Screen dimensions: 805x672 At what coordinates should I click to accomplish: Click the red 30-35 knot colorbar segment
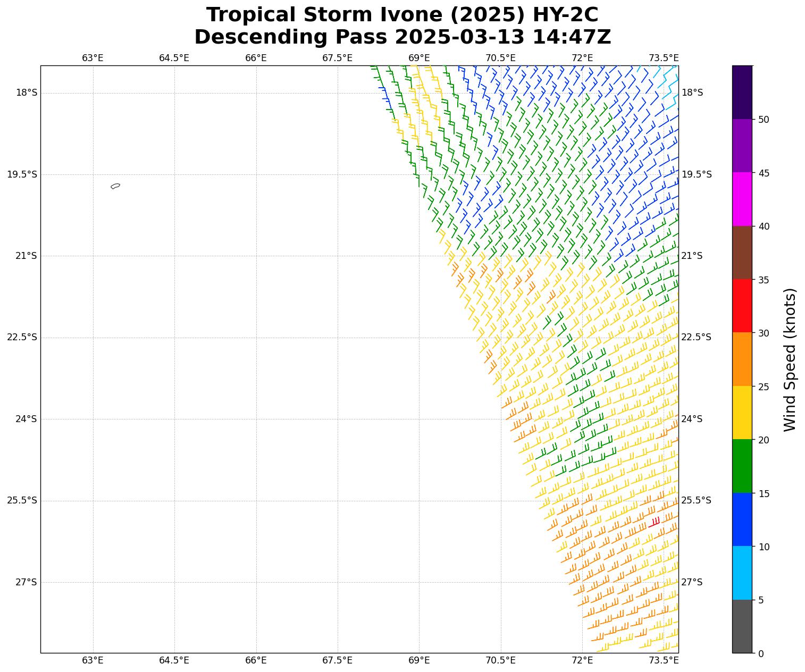pyautogui.click(x=742, y=306)
